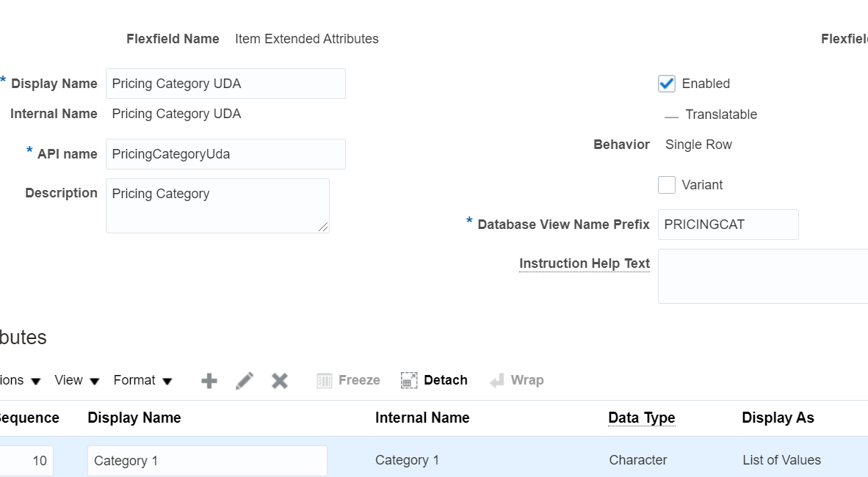Click the Instruction Help Text link
This screenshot has height=477, width=868.
[584, 263]
